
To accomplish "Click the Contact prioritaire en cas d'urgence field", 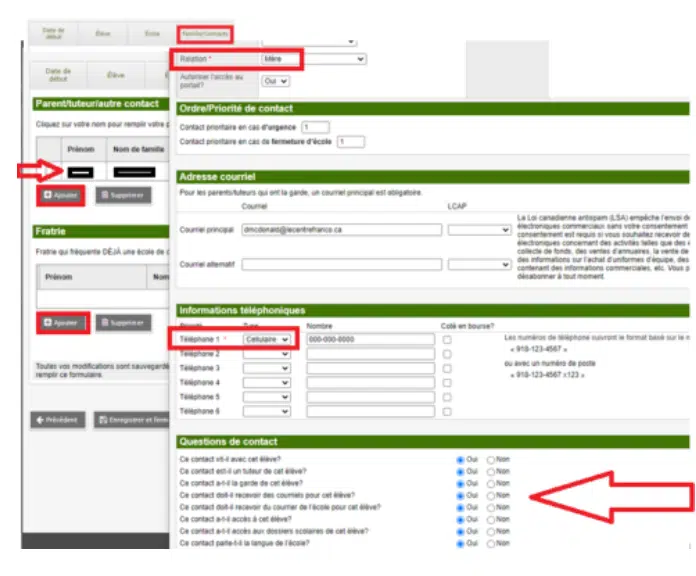I will point(316,127).
